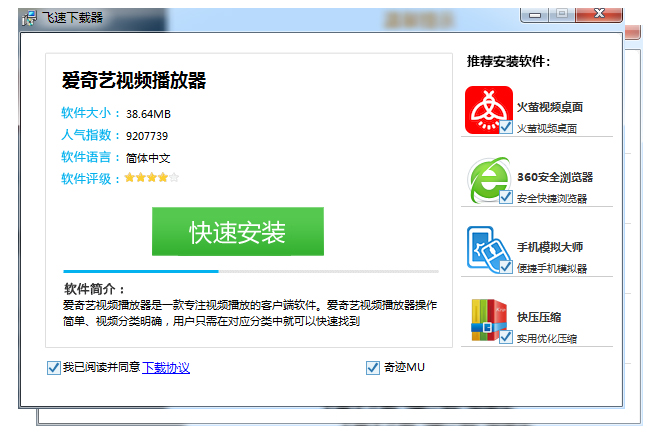The image size is (650, 437).
Task: Click the 软件简介 description paragraph
Action: pos(250,313)
